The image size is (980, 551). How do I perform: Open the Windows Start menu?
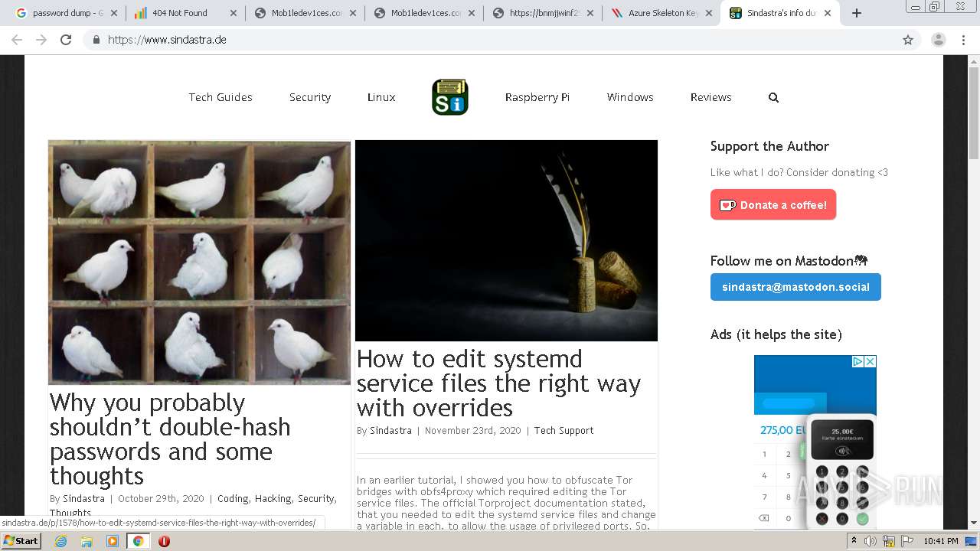click(x=21, y=541)
